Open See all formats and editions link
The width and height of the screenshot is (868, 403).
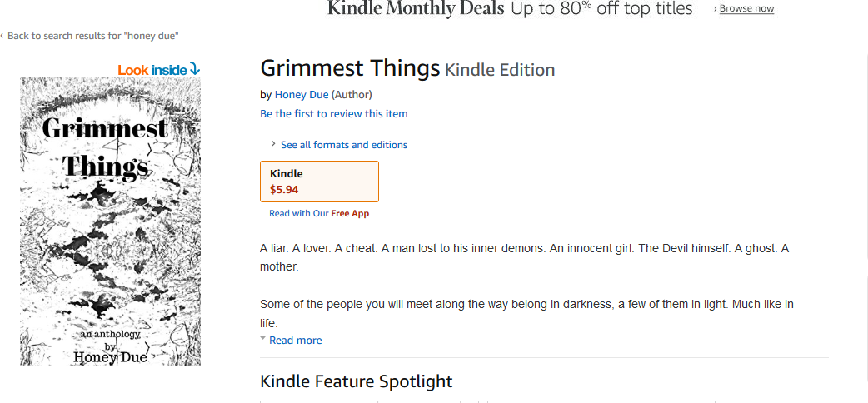point(344,145)
